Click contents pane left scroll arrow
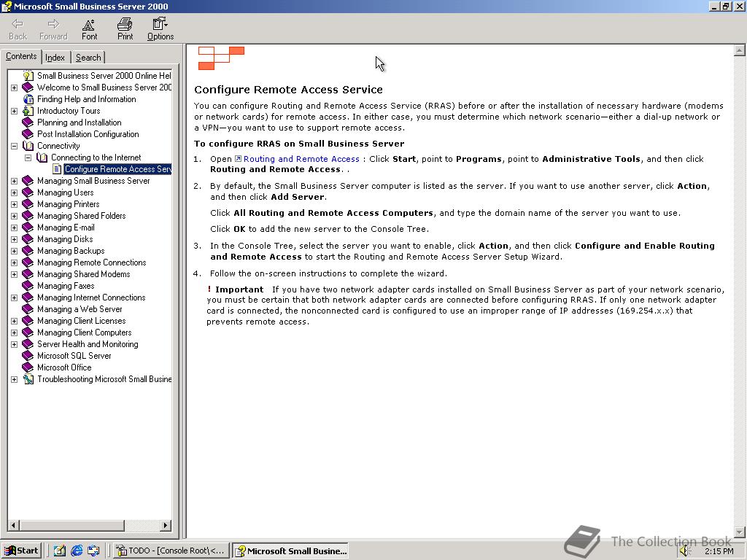This screenshot has width=747, height=560. (x=13, y=525)
